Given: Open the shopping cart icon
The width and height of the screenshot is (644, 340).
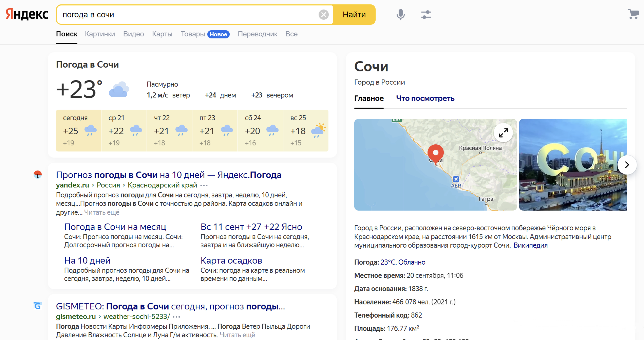Looking at the screenshot, I should click(x=633, y=14).
